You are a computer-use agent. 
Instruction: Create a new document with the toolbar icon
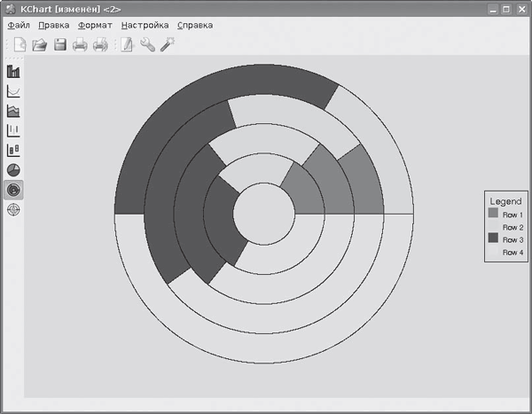(20, 45)
